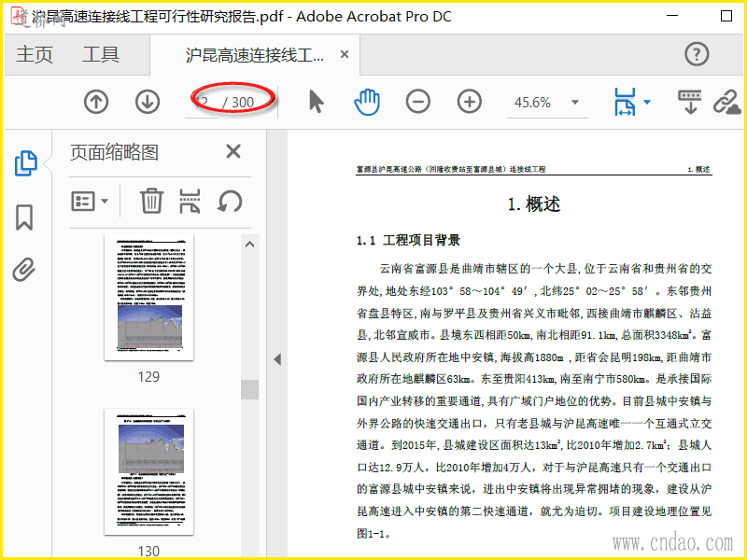Click page label 129 under thumbnail
Screen dimensions: 747x560
pyautogui.click(x=148, y=377)
